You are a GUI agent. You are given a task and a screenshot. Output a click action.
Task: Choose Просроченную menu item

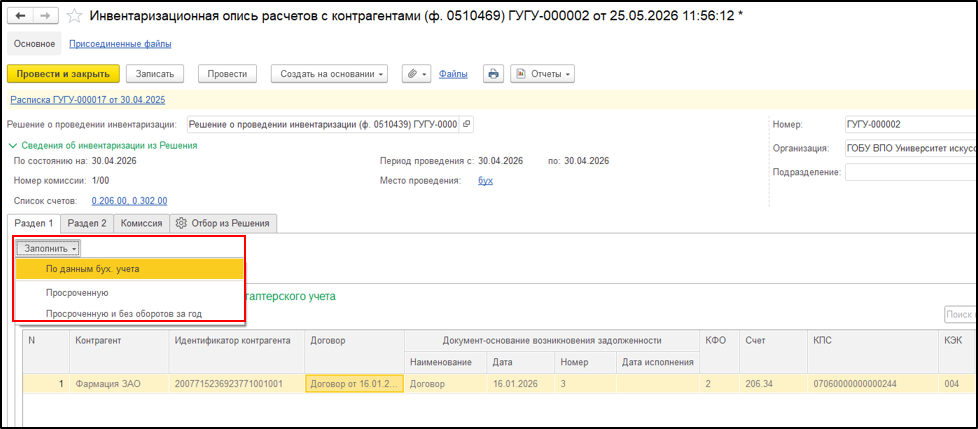128,292
